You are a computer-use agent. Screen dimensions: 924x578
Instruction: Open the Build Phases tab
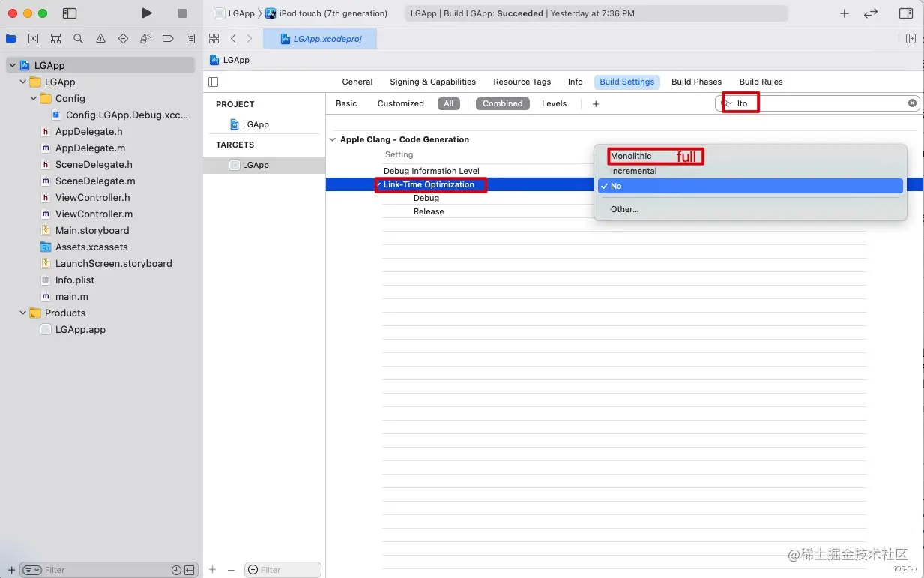696,82
